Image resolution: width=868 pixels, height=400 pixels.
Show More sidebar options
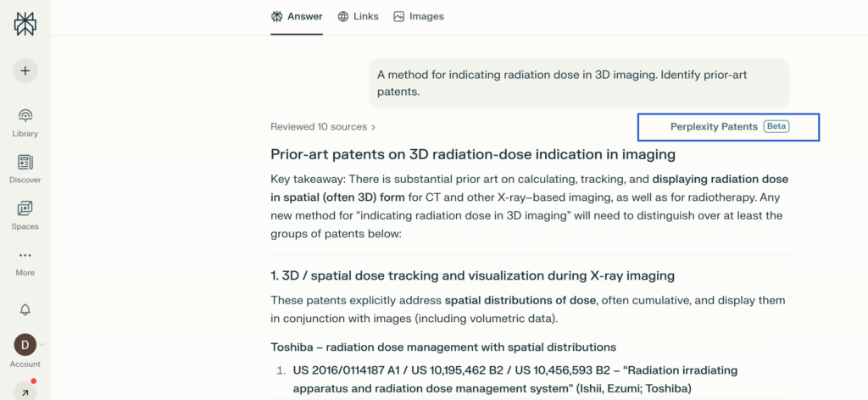point(25,261)
